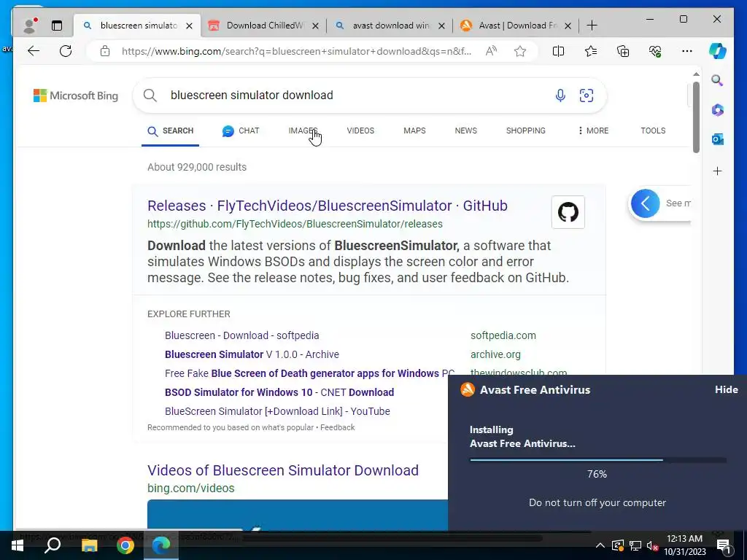
Task: Activate the Read aloud icon
Action: tap(491, 51)
